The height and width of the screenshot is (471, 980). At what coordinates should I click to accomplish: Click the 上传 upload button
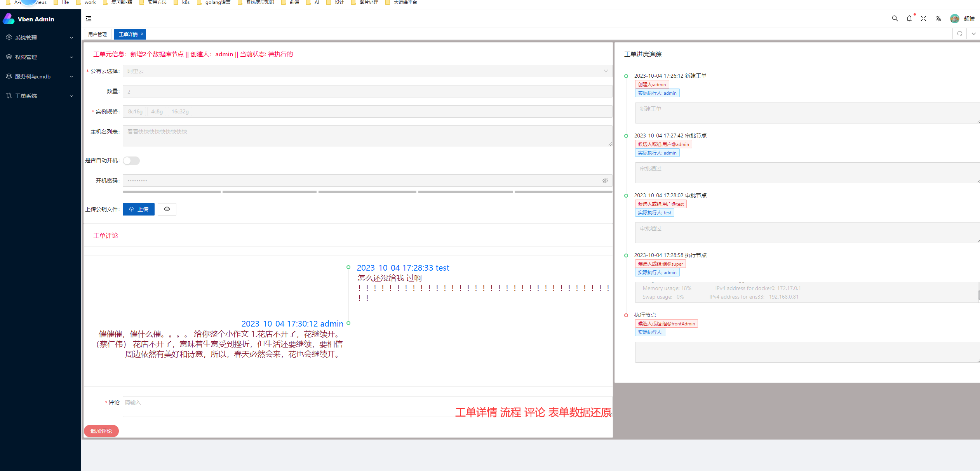(139, 209)
